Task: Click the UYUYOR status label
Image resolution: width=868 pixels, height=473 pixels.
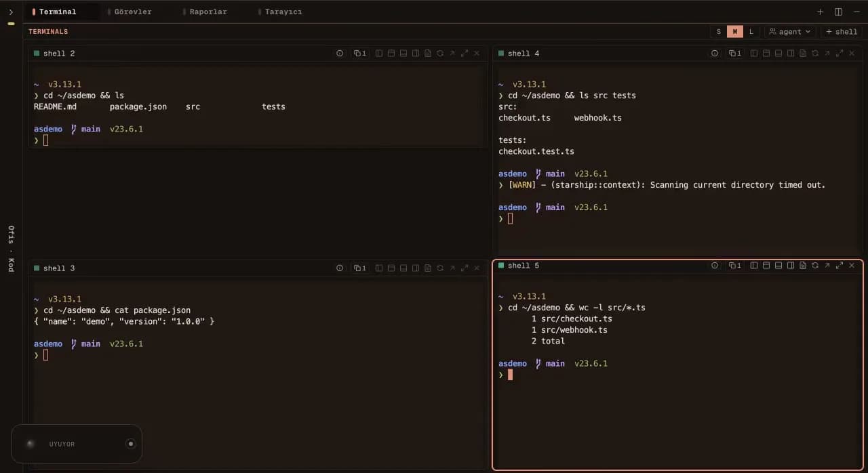Action: (62, 445)
